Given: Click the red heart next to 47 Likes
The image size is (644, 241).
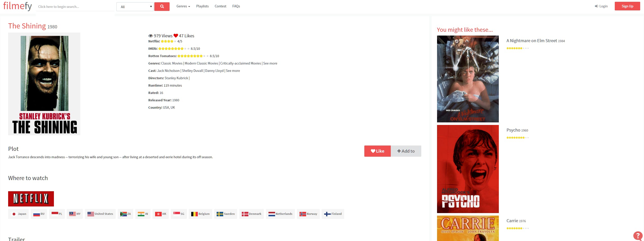Looking at the screenshot, I should [x=176, y=36].
